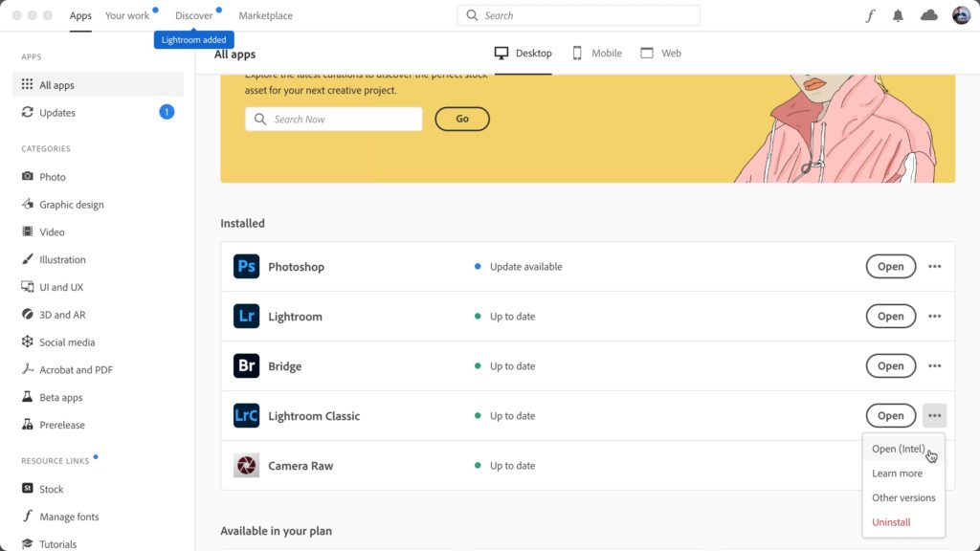Switch to the Web tab
The height and width of the screenshot is (551, 980).
tap(661, 54)
